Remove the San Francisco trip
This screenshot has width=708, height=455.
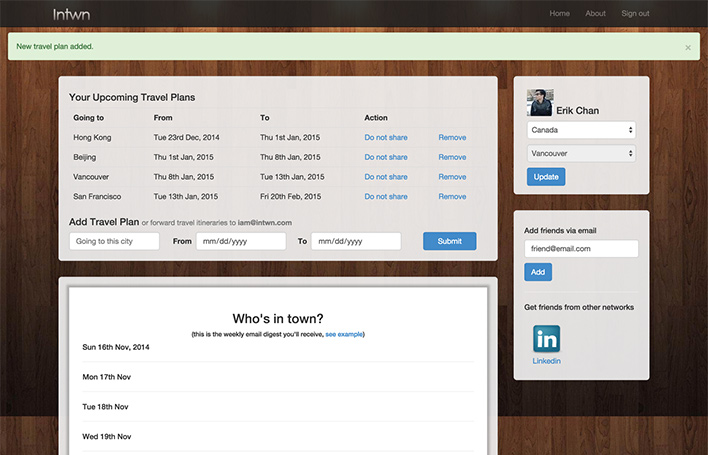[452, 196]
